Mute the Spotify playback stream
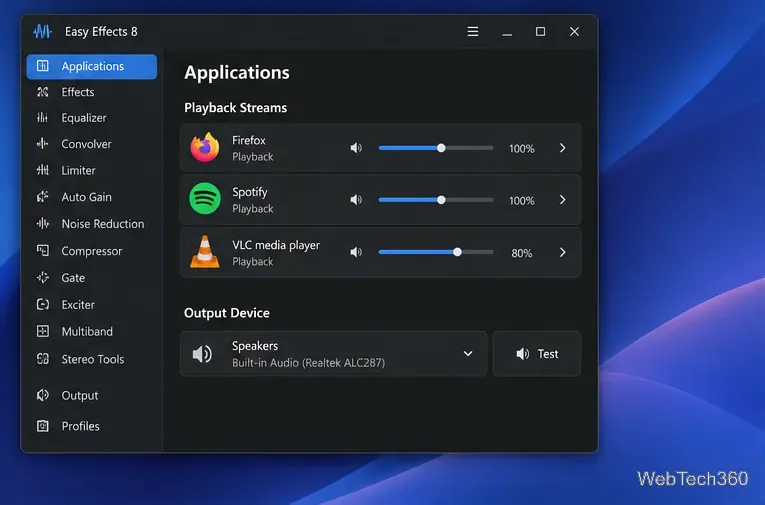 pos(356,200)
